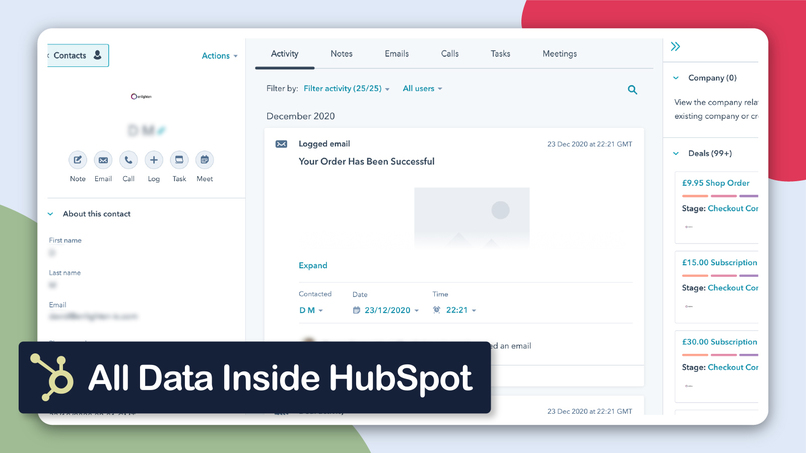Click Checkout stage link of £9.95 deal
Screen dimensions: 806x453
(733, 208)
